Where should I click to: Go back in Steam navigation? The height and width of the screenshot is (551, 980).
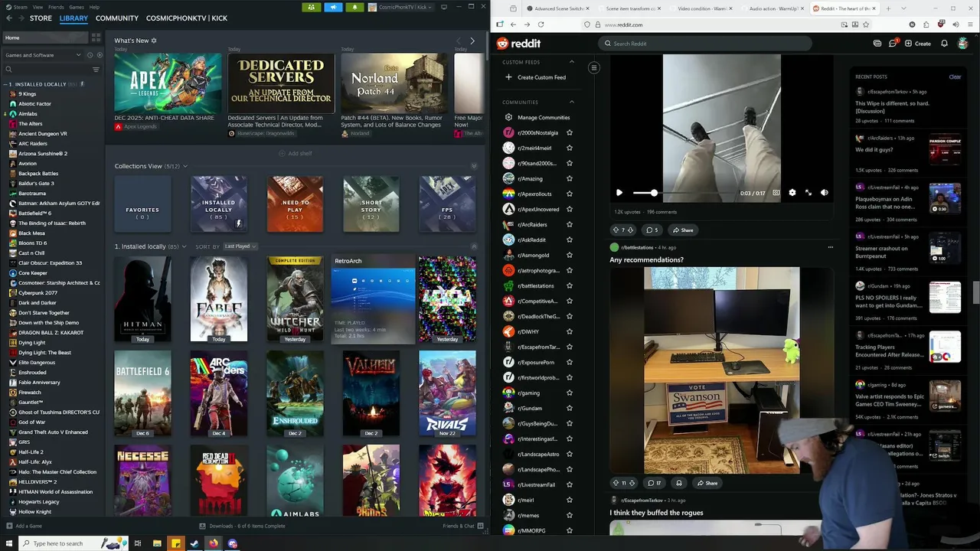[x=8, y=18]
